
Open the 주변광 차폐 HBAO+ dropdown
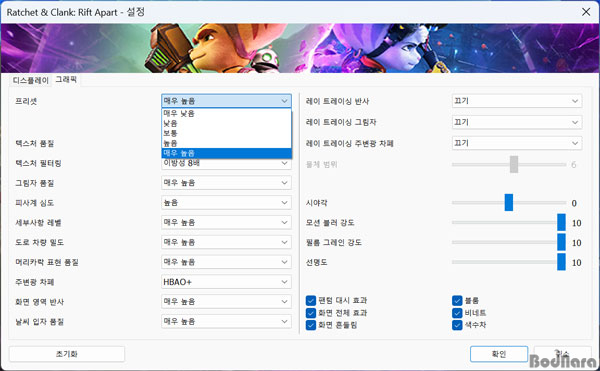[226, 282]
